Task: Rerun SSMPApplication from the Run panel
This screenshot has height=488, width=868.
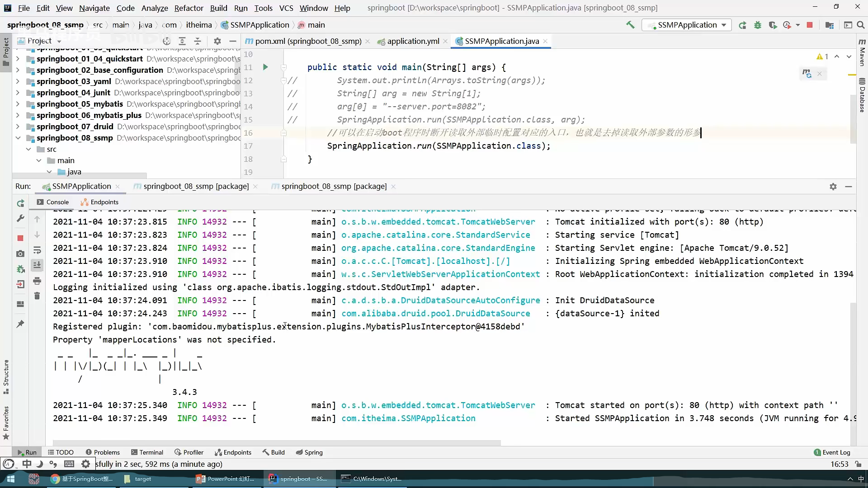Action: pyautogui.click(x=20, y=203)
